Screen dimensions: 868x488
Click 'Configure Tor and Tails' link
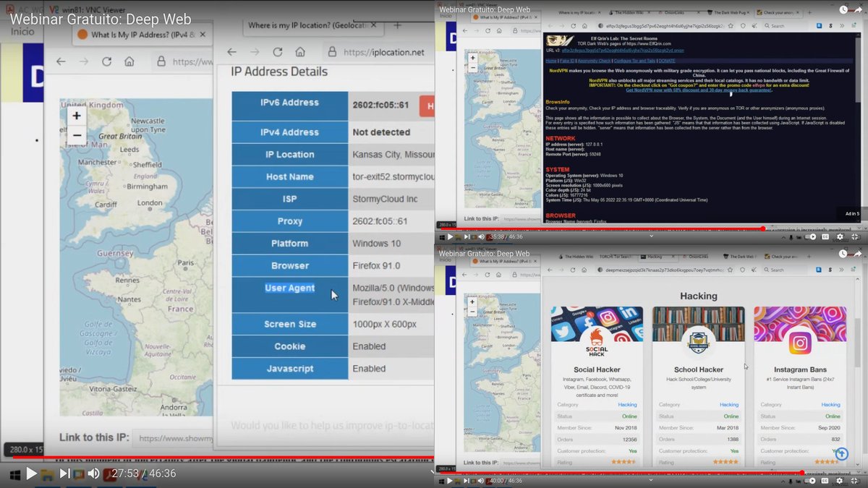[x=634, y=61]
